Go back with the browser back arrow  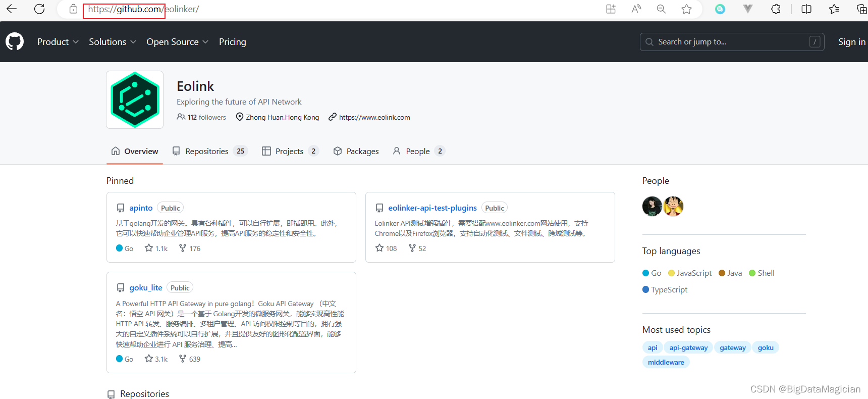point(12,9)
